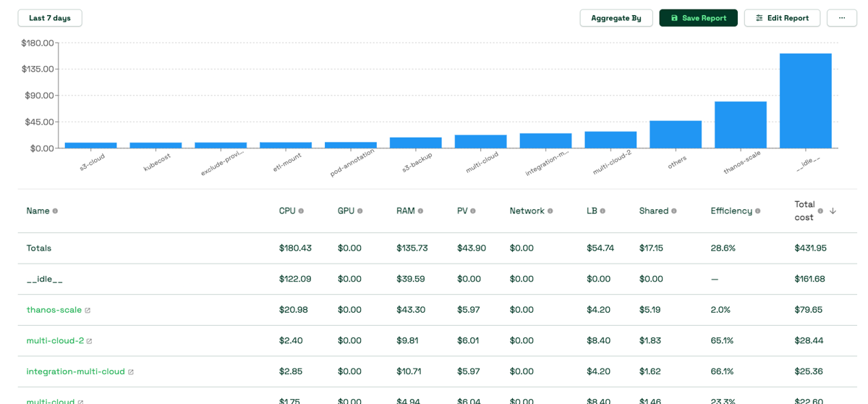Screen dimensions: 868x404
Task: Click the info icon beside RAM column
Action: coord(420,211)
